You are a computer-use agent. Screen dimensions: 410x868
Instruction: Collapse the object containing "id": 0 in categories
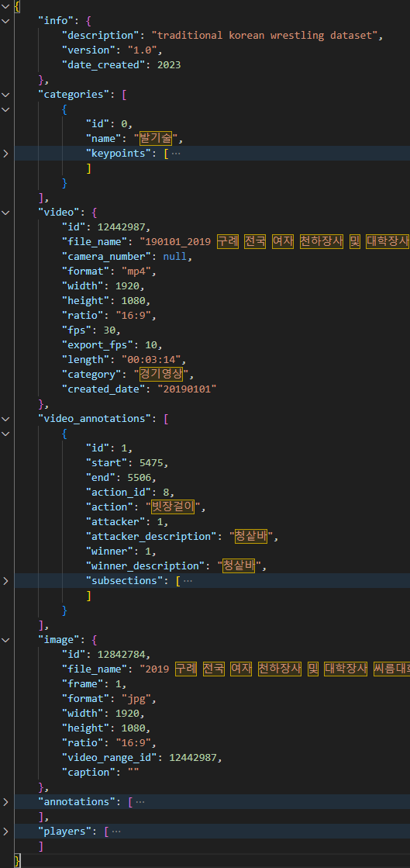[5, 109]
